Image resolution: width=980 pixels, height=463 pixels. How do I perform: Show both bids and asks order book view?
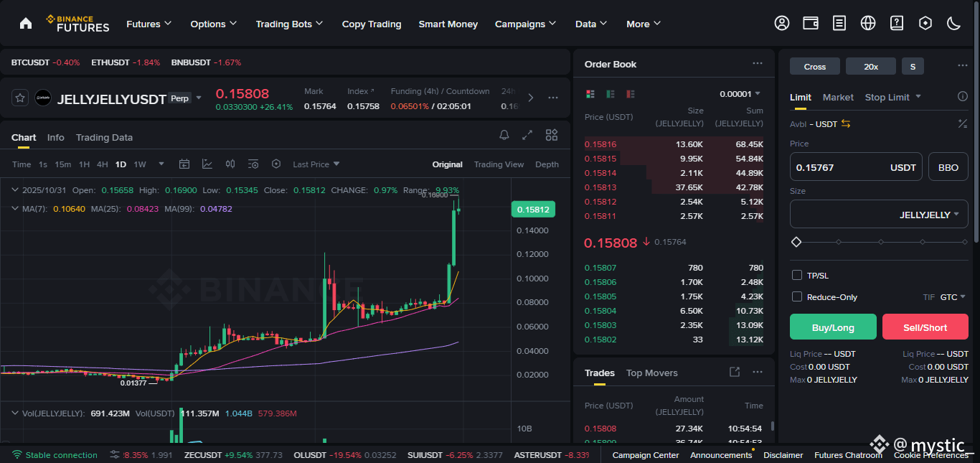591,94
